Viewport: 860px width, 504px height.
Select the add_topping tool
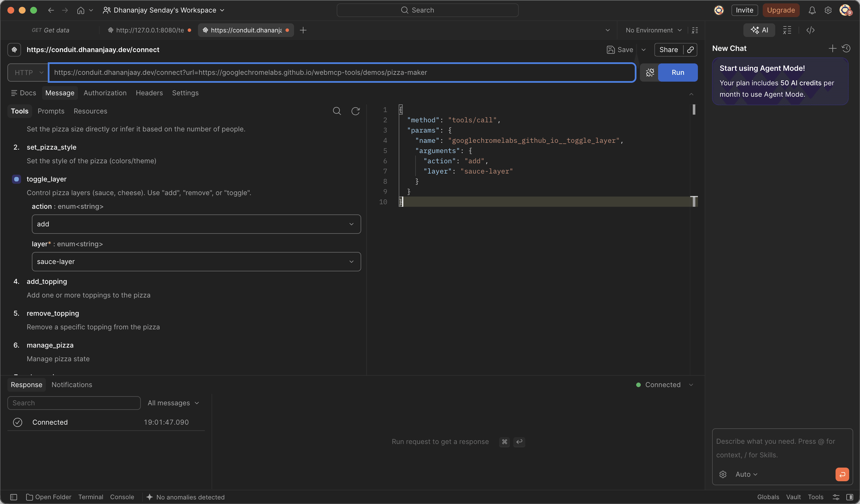47,282
